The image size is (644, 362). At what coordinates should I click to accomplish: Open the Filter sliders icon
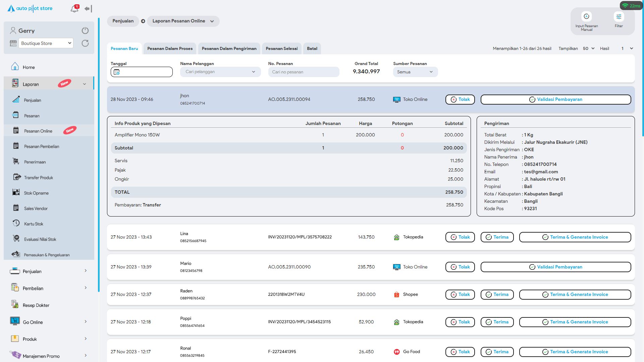[619, 16]
